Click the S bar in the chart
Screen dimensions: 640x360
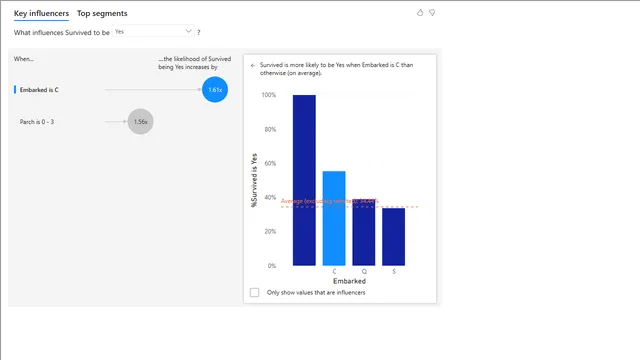point(393,237)
